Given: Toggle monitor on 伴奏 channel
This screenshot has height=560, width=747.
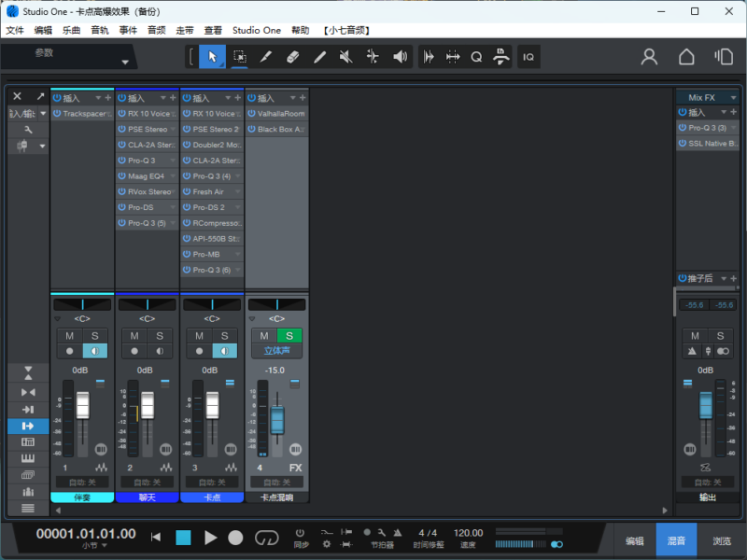Looking at the screenshot, I should pos(95,351).
